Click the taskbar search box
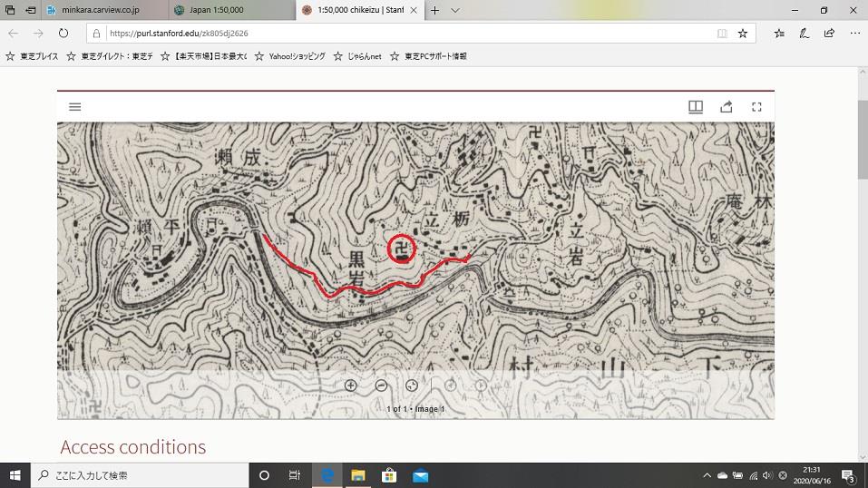The width and height of the screenshot is (868, 488). pos(140,475)
